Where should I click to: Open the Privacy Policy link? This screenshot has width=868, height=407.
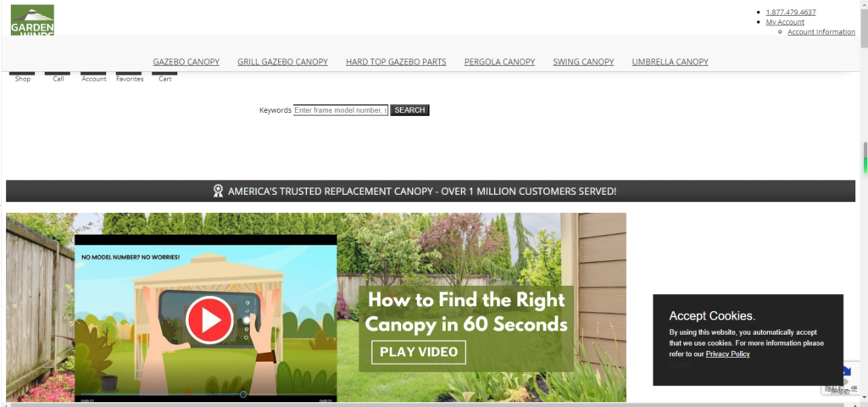(x=727, y=354)
